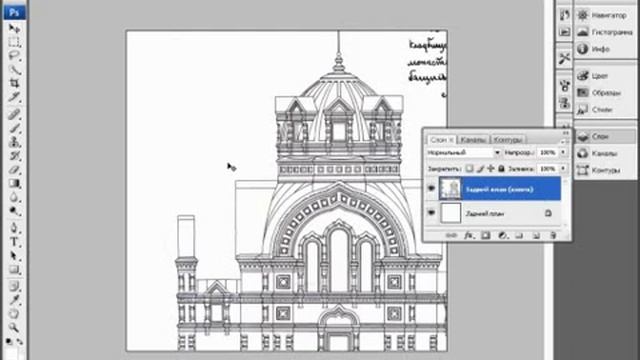Select the Healing Brush tool
Viewport: 640px width, 360px height.
[x=15, y=114]
